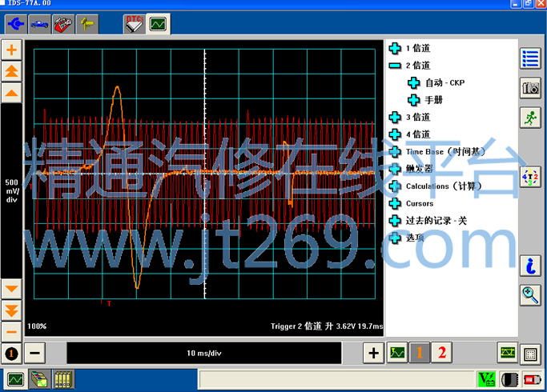Click the 10 ms/div time base bar

point(204,354)
